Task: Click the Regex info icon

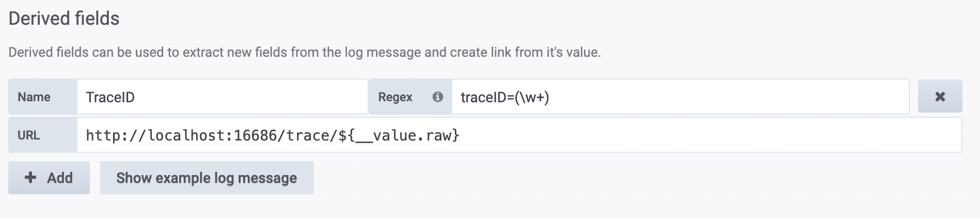Action: pos(437,97)
